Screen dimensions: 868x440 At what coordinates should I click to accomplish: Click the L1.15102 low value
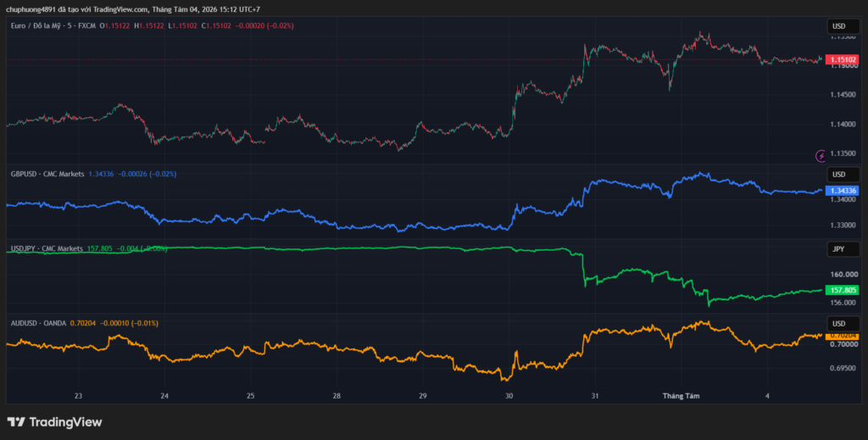point(183,26)
